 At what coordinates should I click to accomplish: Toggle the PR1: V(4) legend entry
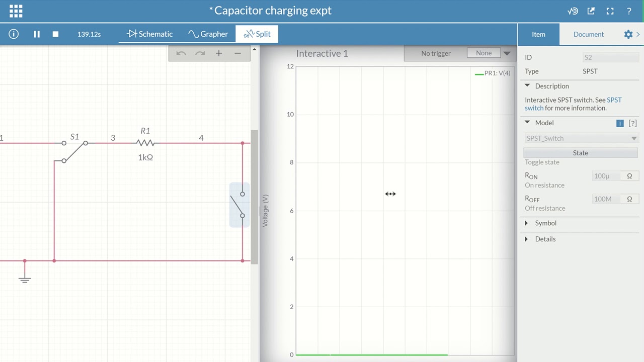click(x=493, y=73)
